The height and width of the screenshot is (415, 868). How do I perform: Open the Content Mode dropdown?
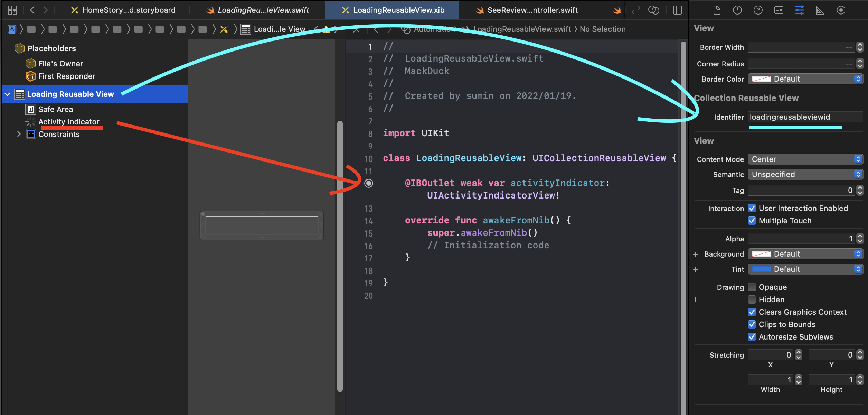pos(805,159)
